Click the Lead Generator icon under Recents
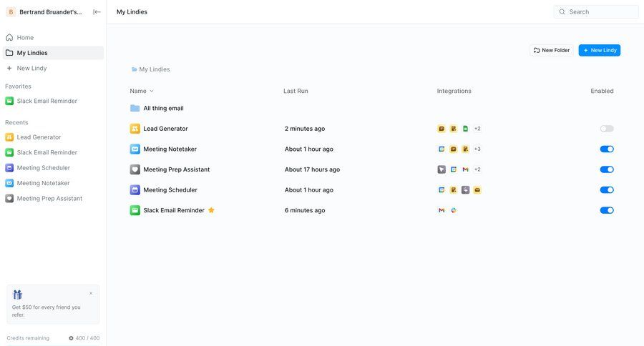 [x=9, y=137]
